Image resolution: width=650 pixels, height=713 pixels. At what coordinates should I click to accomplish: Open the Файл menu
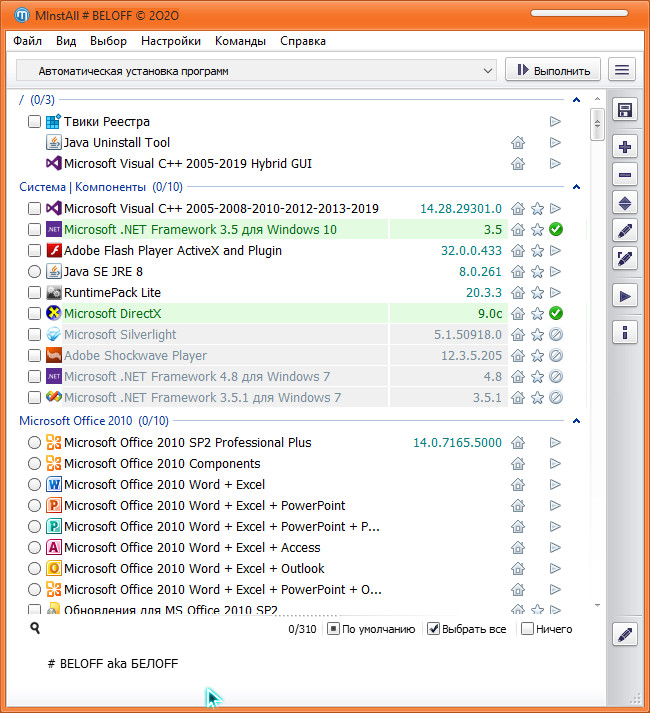tap(27, 41)
